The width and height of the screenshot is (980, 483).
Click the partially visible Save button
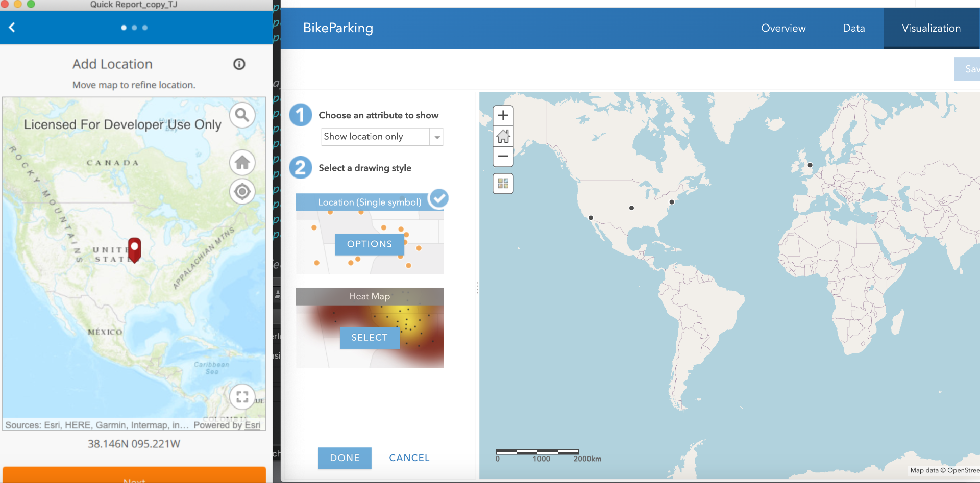967,69
